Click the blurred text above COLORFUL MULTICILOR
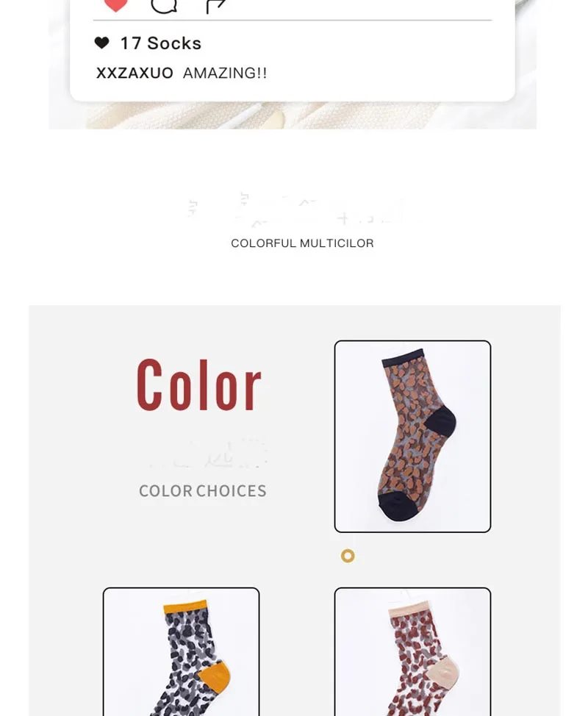 click(x=301, y=210)
